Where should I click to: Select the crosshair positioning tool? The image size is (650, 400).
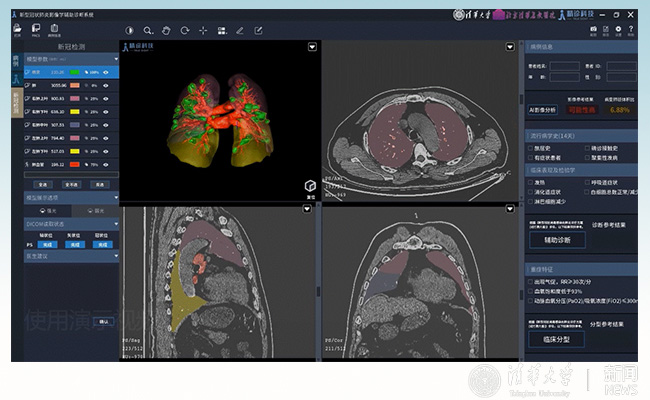coord(203,31)
